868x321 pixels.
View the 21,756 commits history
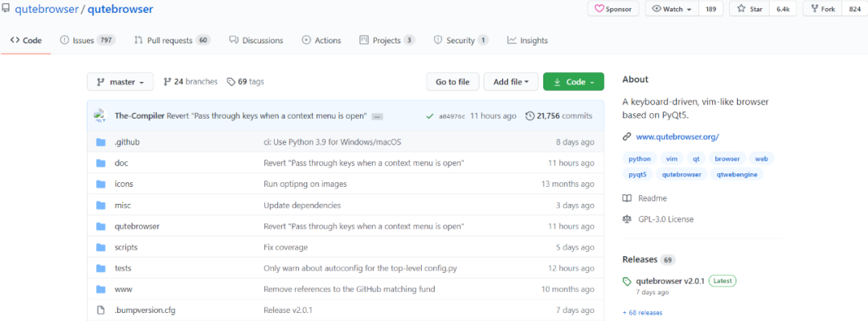tap(559, 116)
